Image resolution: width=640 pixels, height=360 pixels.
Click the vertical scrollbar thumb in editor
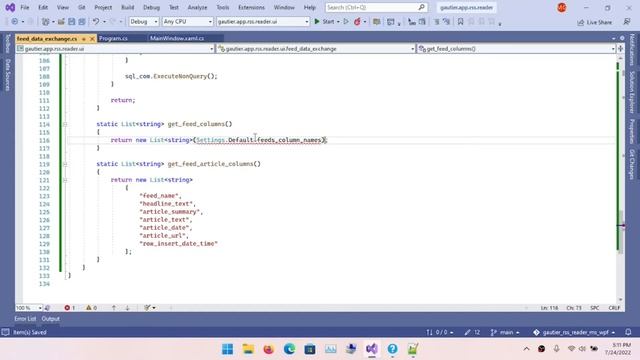(621, 232)
